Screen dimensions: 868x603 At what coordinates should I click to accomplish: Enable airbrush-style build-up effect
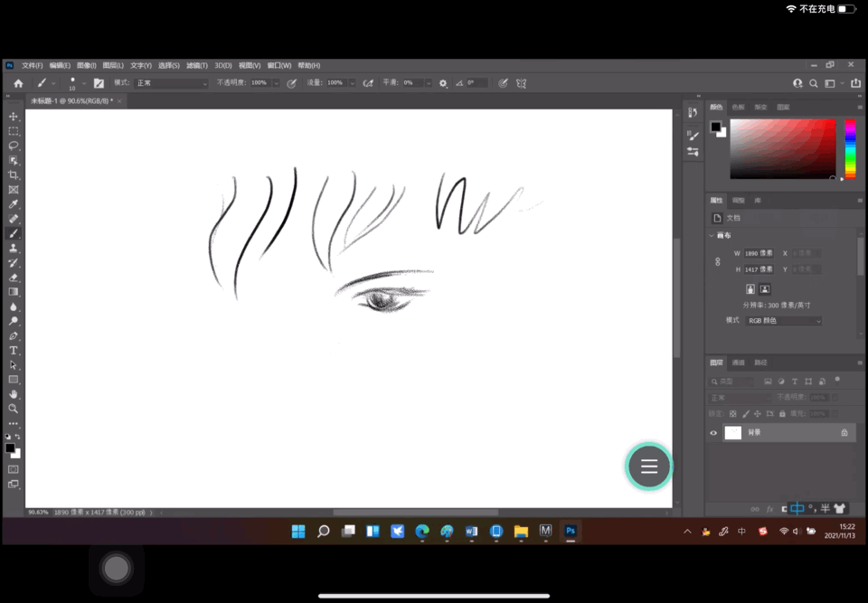pyautogui.click(x=368, y=83)
